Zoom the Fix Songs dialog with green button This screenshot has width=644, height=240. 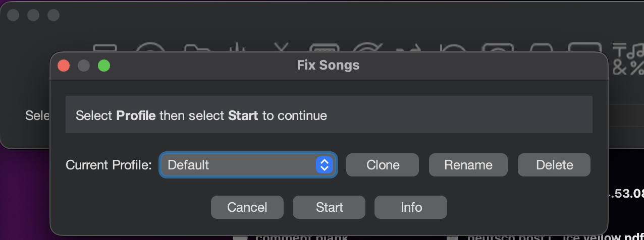click(104, 66)
